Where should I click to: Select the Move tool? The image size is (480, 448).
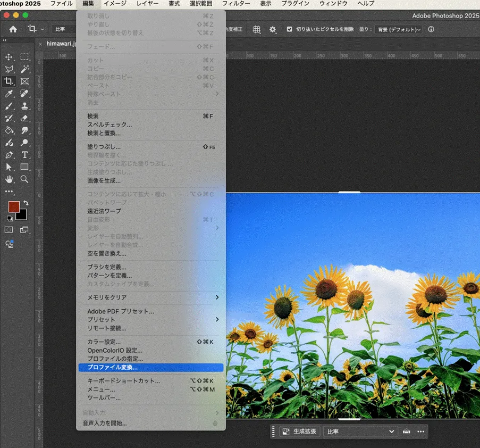pos(9,57)
